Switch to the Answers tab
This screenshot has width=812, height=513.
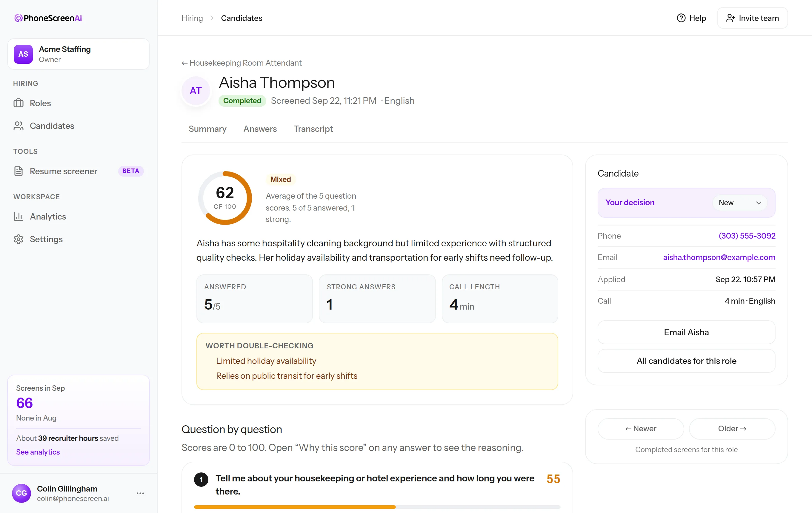(x=260, y=129)
